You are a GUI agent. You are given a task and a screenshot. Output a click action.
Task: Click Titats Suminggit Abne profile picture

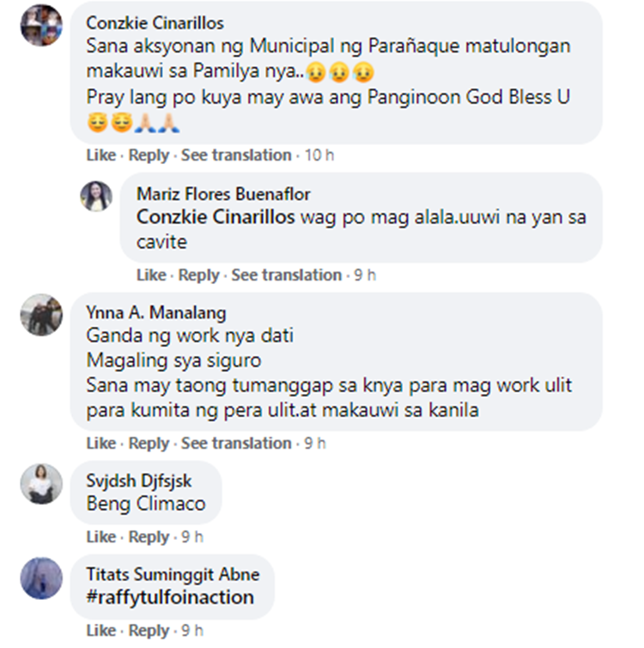pos(41,578)
